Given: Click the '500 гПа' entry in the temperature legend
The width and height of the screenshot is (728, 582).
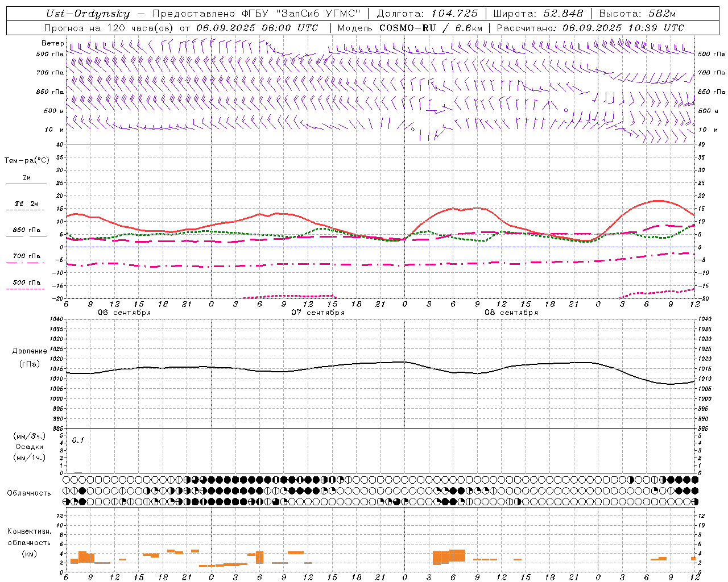Looking at the screenshot, I should (26, 282).
